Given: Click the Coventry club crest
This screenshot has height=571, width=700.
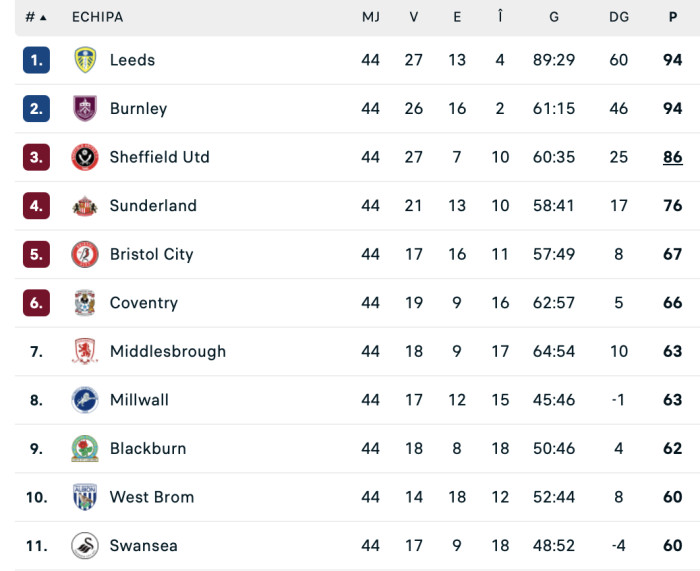Looking at the screenshot, I should (85, 303).
